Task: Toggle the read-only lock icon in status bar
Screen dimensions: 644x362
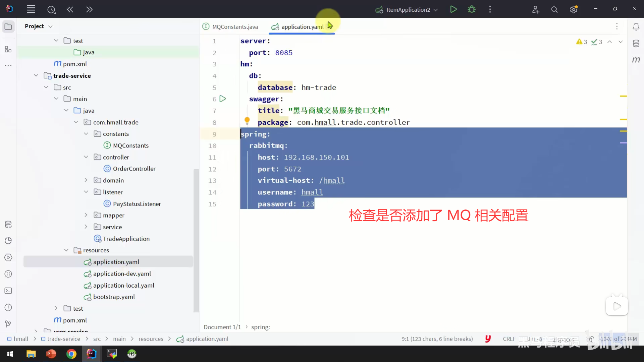Action: coord(590,339)
